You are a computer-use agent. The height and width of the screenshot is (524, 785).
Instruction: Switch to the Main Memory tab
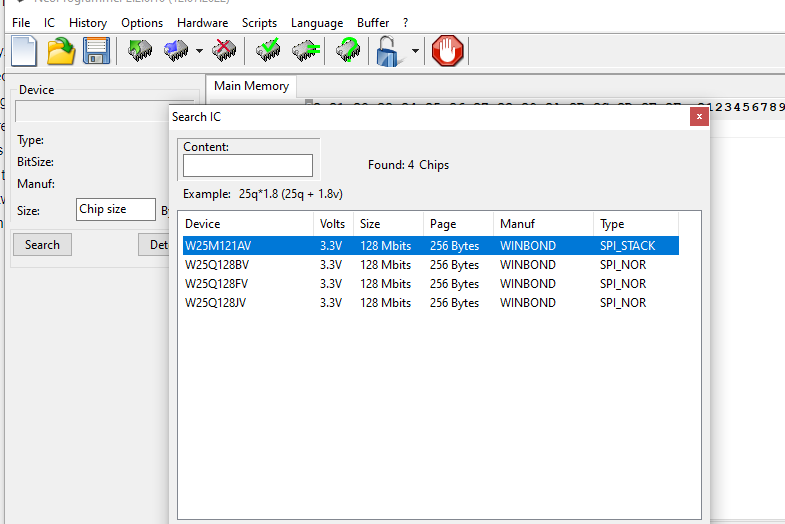251,86
